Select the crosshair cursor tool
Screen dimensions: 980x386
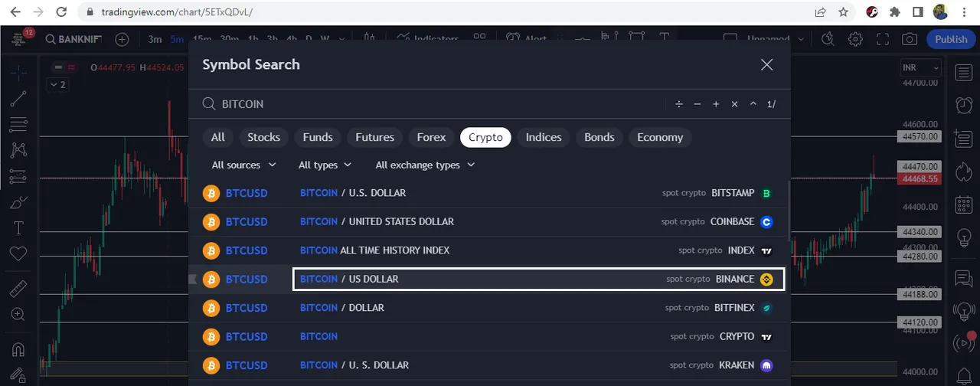tap(18, 73)
